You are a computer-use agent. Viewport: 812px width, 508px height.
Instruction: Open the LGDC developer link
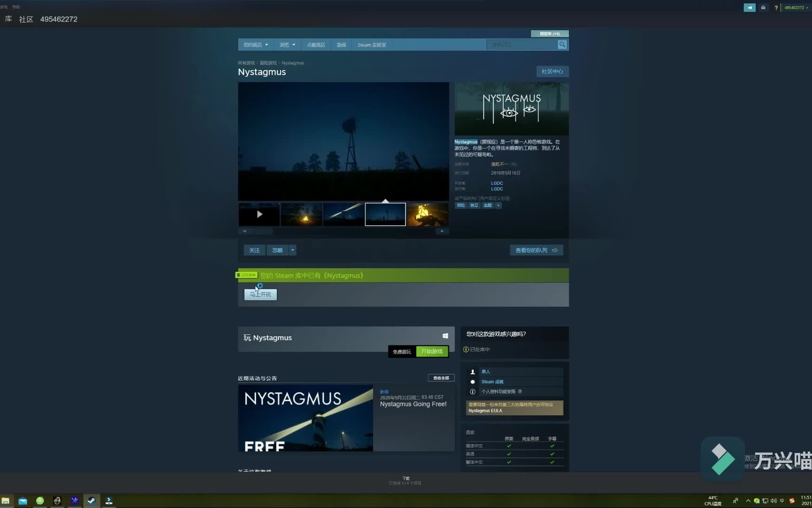(497, 183)
